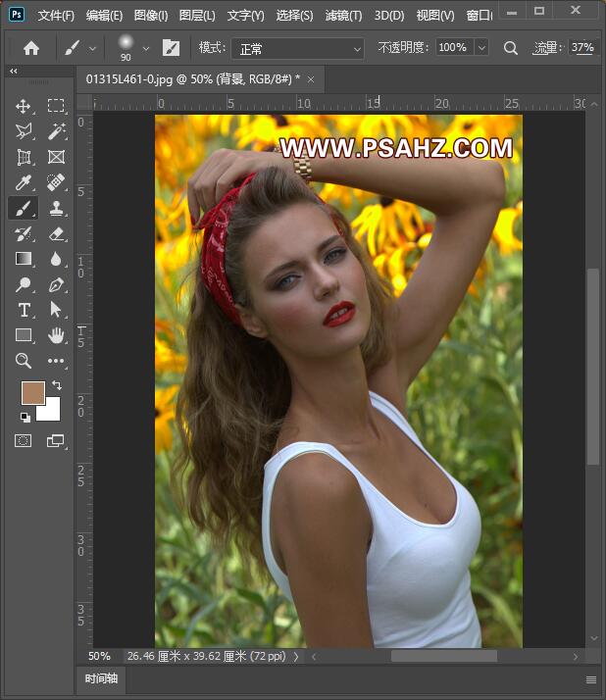This screenshot has width=606, height=700.
Task: Open the tool preset picker dropdown
Action: click(x=92, y=48)
